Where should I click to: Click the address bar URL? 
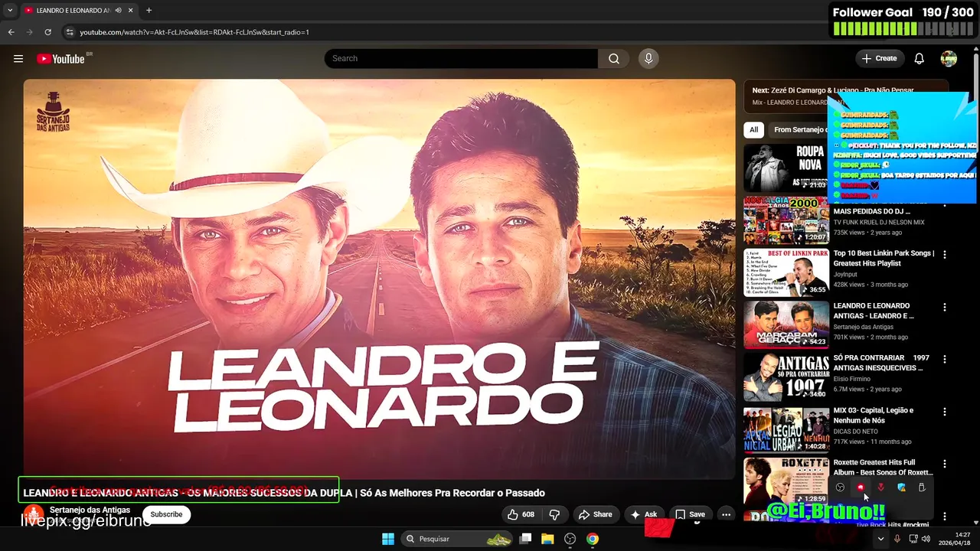click(194, 32)
